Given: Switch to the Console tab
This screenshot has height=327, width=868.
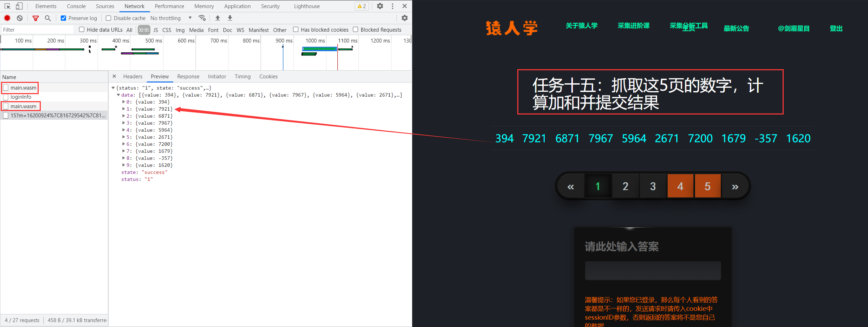Looking at the screenshot, I should pyautogui.click(x=76, y=6).
